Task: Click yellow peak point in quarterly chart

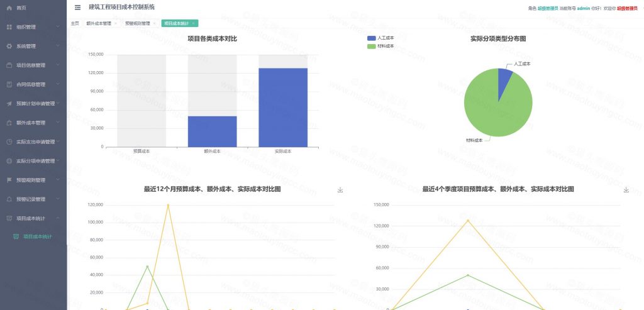Action: pos(468,221)
